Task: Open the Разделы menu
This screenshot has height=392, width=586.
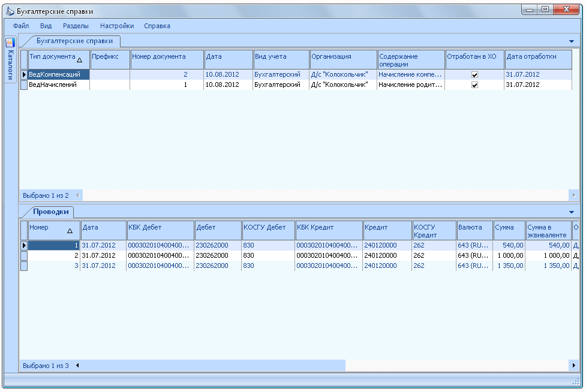Action: (x=76, y=26)
